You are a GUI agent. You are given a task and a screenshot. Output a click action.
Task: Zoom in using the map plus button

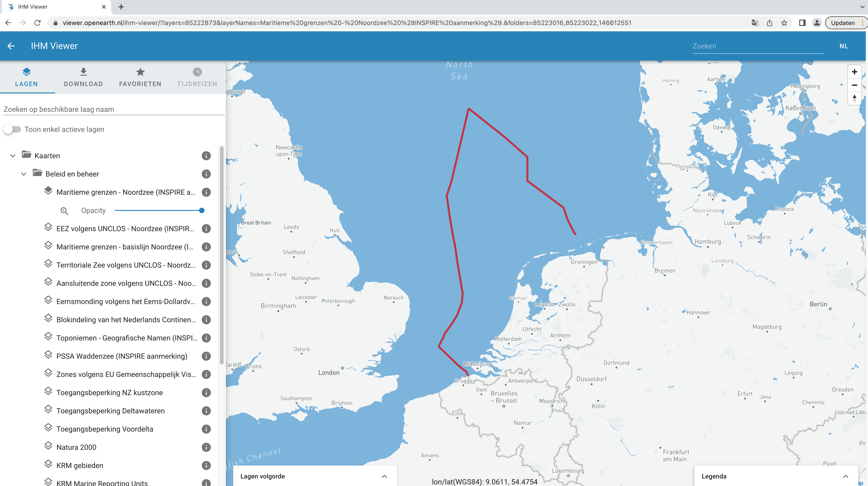pyautogui.click(x=855, y=72)
